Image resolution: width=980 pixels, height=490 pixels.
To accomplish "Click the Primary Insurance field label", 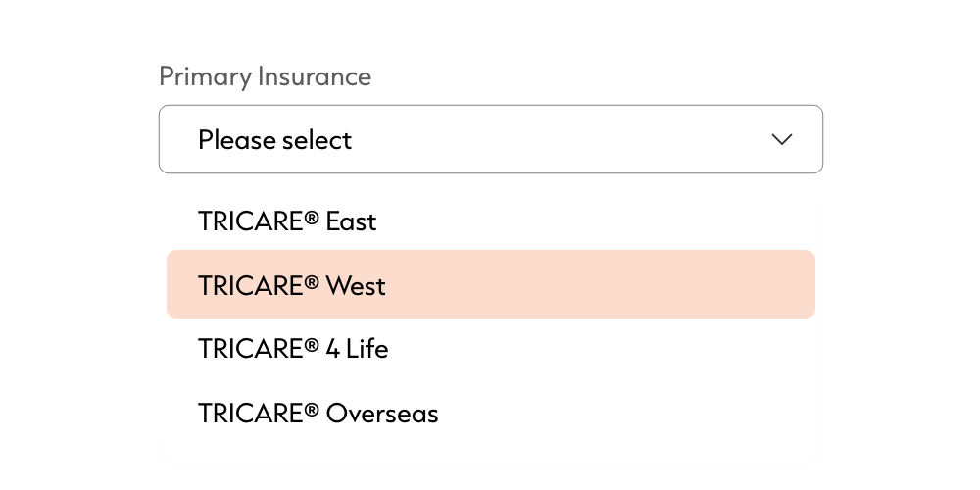I will [x=265, y=76].
